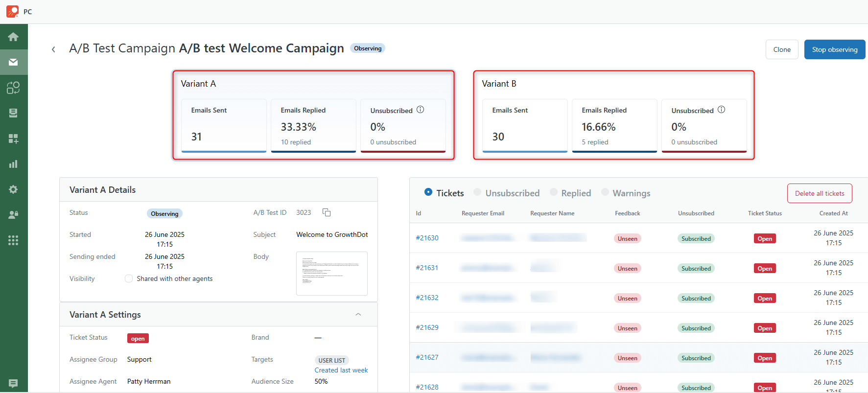
Task: Click the red open ticket status tag
Action: tap(138, 338)
